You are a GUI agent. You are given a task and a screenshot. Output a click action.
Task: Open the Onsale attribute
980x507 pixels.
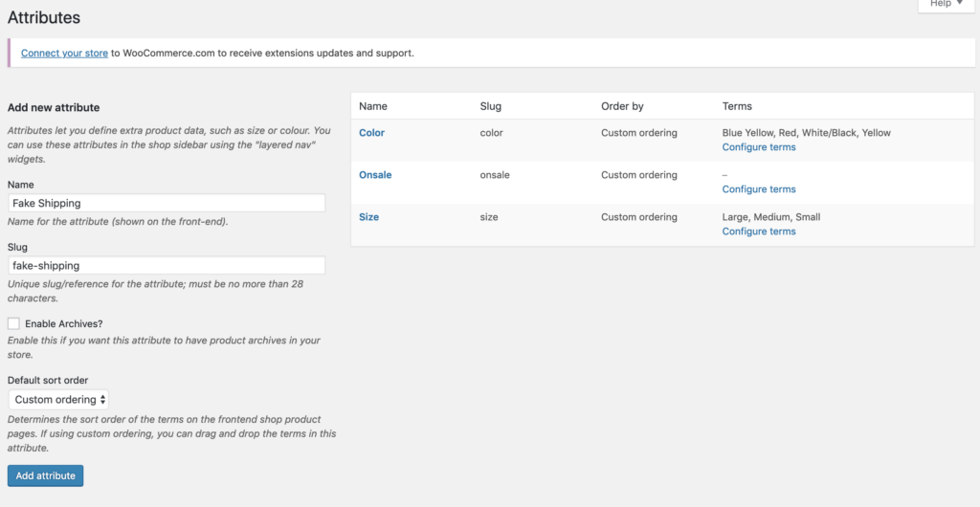click(x=375, y=175)
